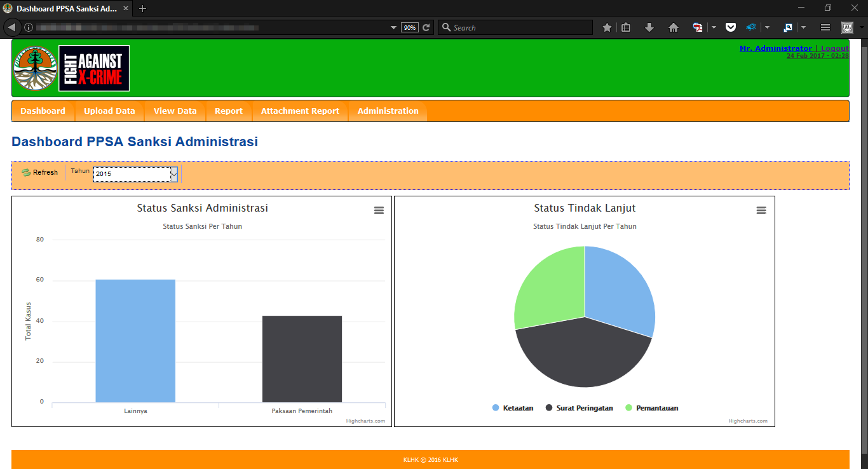Image resolution: width=868 pixels, height=469 pixels.
Task: Toggle Ketaatan legend series in pie chart
Action: (x=513, y=408)
